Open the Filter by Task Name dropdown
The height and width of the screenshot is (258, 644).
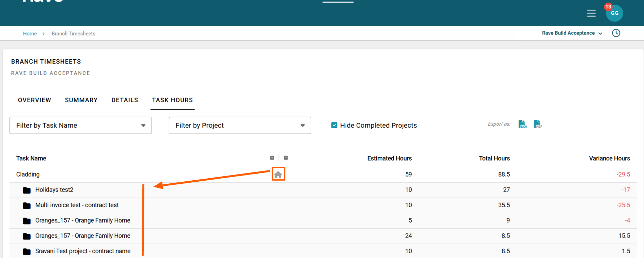[x=81, y=125]
